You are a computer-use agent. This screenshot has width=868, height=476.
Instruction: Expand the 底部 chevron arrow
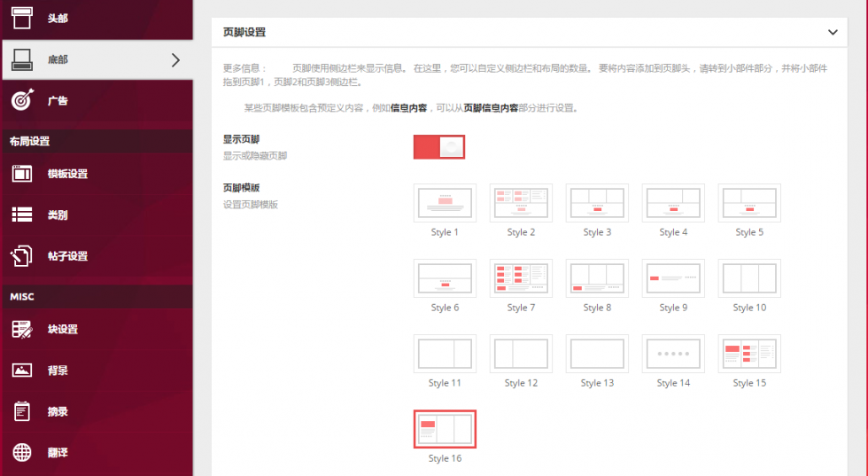coord(175,60)
